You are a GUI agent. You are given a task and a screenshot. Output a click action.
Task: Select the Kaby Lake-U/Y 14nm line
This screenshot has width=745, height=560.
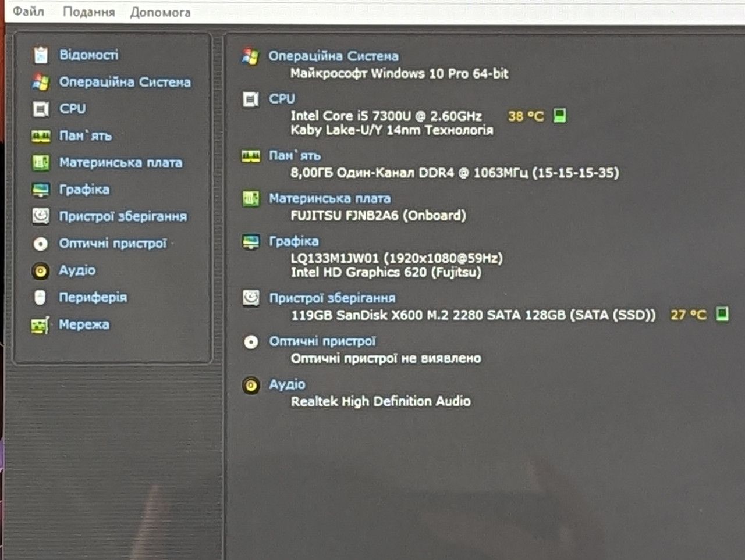coord(392,130)
